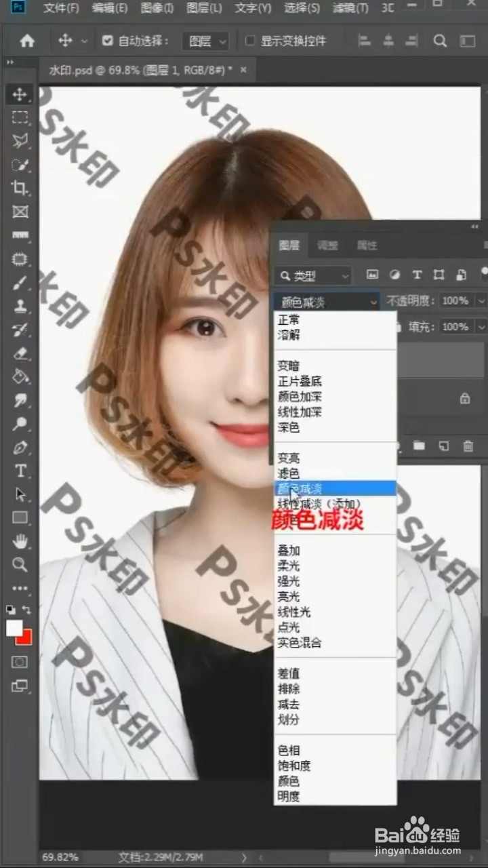Image resolution: width=488 pixels, height=868 pixels.
Task: Open the Edit Toolbar three-dots menu
Action: (x=20, y=588)
